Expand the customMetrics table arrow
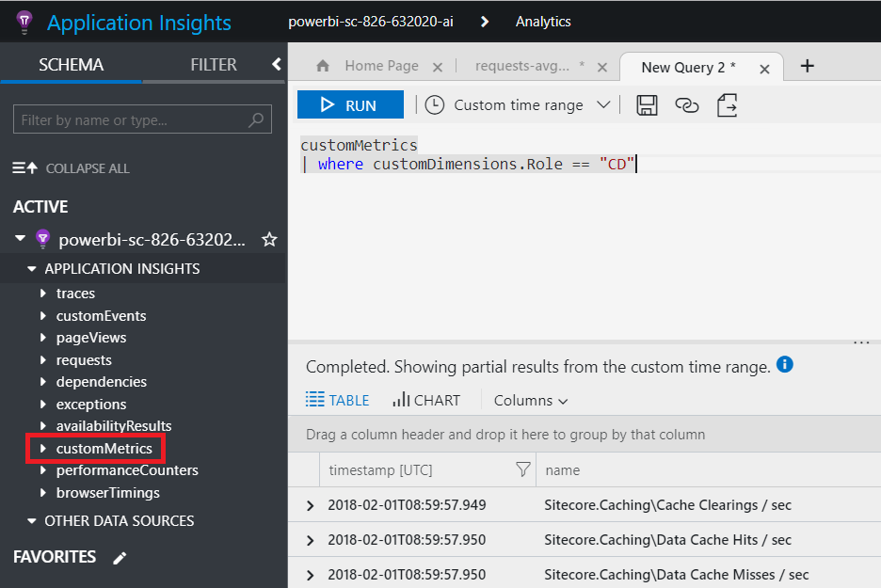Image resolution: width=881 pixels, height=588 pixels. [43, 448]
